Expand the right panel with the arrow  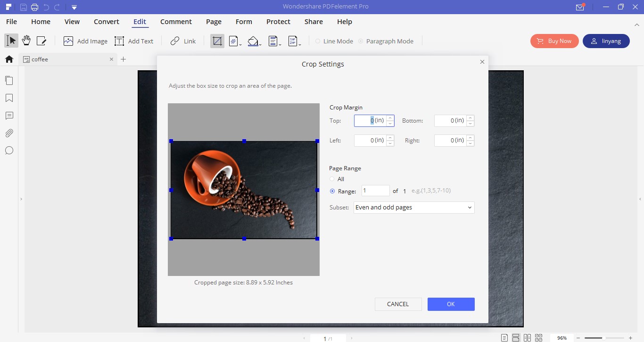coord(640,200)
